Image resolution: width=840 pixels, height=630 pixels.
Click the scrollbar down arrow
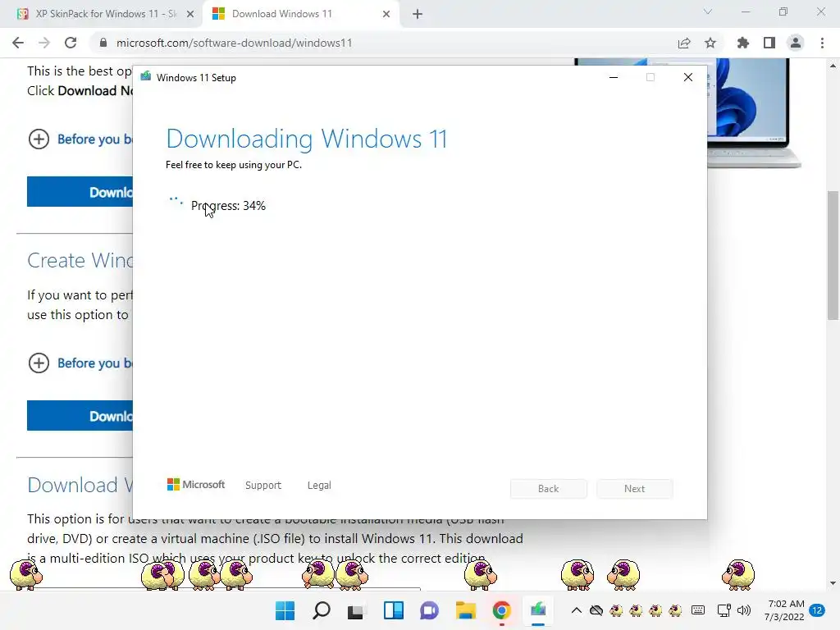[833, 583]
